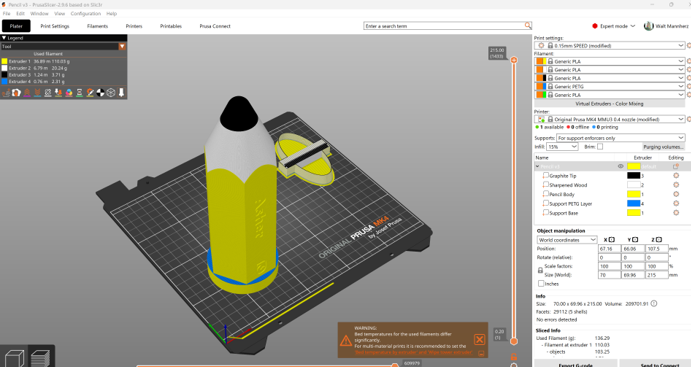Image resolution: width=691 pixels, height=367 pixels.
Task: Click the Walt Mannherz account avatar
Action: pyautogui.click(x=648, y=26)
